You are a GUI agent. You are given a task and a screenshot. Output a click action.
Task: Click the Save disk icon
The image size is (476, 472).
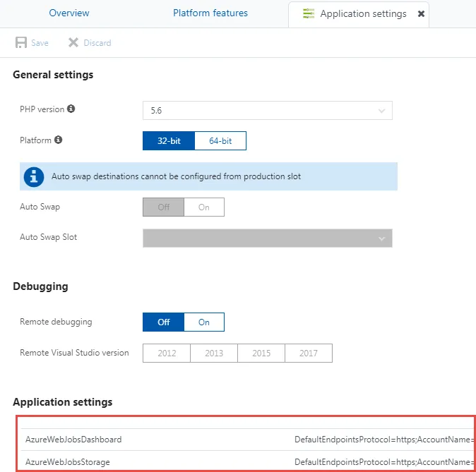tap(21, 42)
